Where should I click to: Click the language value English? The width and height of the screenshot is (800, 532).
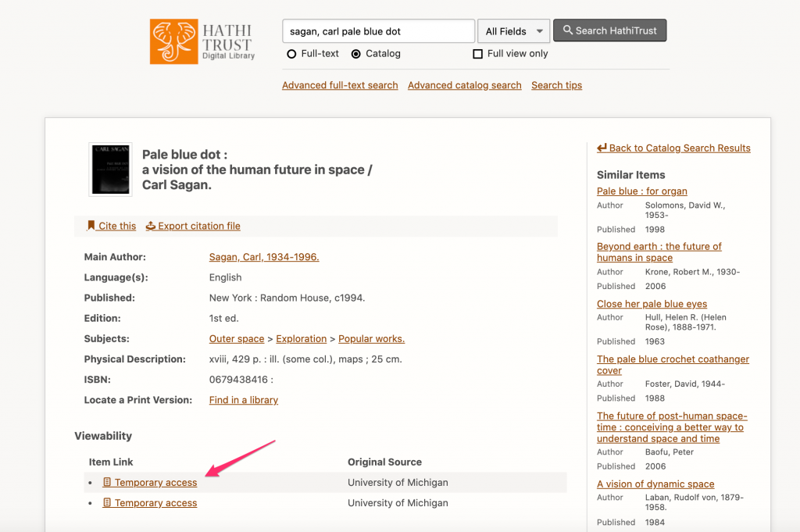(226, 277)
